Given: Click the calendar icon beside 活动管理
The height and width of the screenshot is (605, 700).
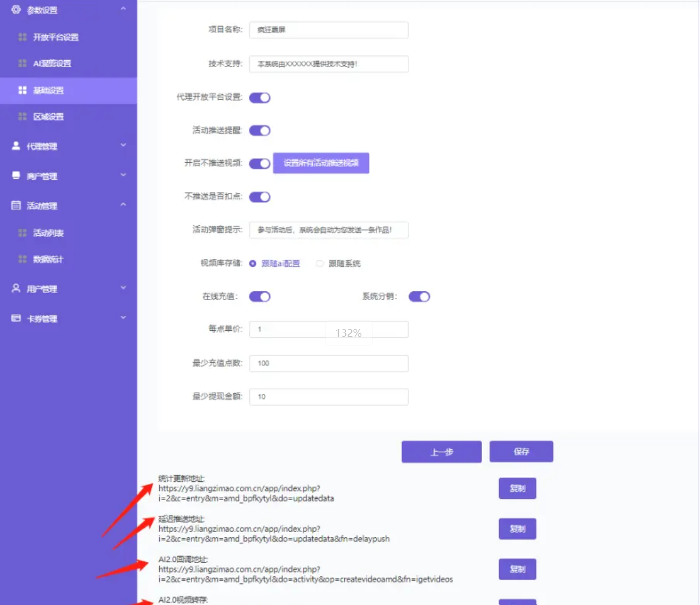Looking at the screenshot, I should (16, 205).
